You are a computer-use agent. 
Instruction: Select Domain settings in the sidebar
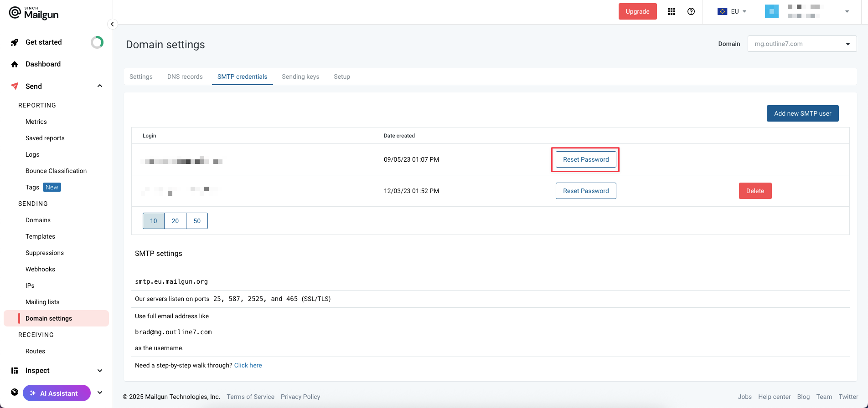click(56, 318)
